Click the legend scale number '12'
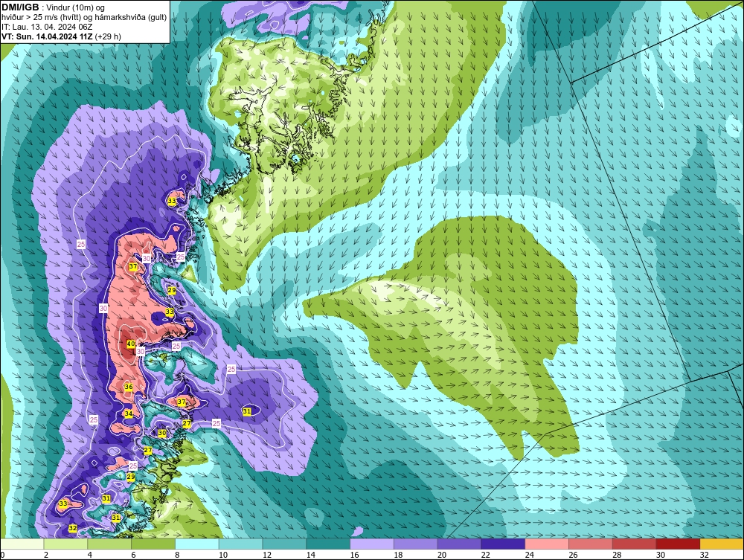 [x=266, y=555]
